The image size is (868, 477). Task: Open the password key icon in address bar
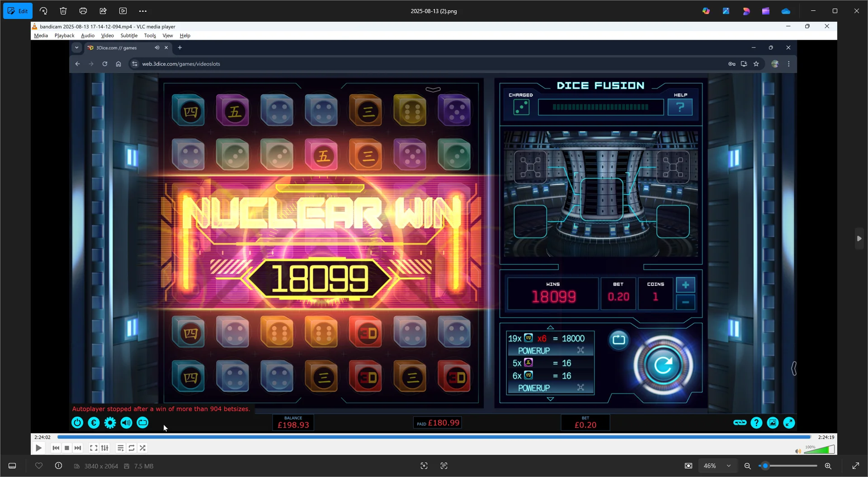click(731, 64)
